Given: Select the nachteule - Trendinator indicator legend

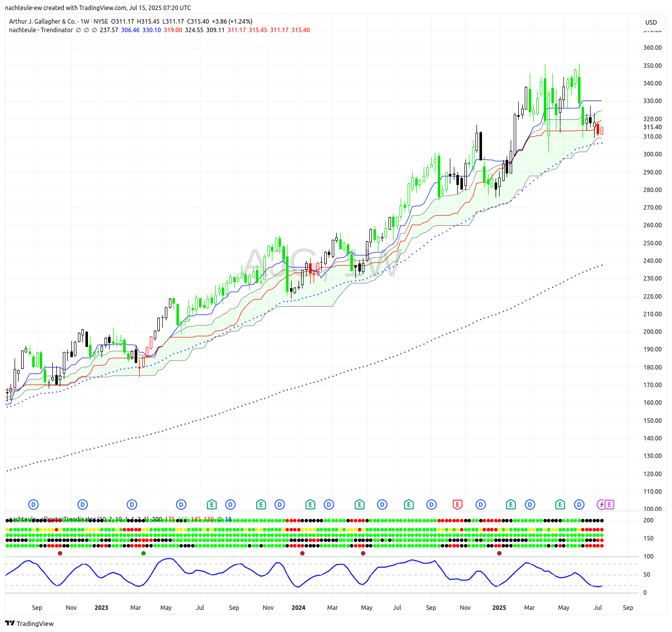Looking at the screenshot, I should 41,30.
